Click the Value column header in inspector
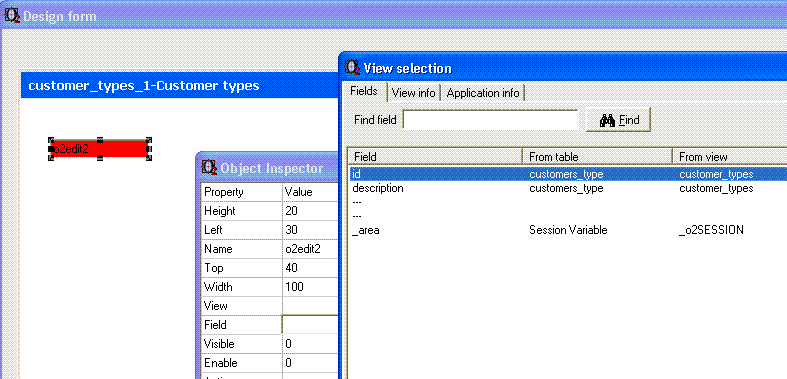787x379 pixels. pos(310,192)
